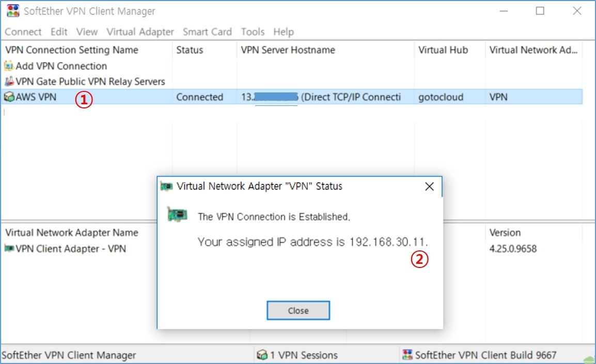This screenshot has width=596, height=364.
Task: Dismiss Status dialog with its X button
Action: [x=430, y=186]
